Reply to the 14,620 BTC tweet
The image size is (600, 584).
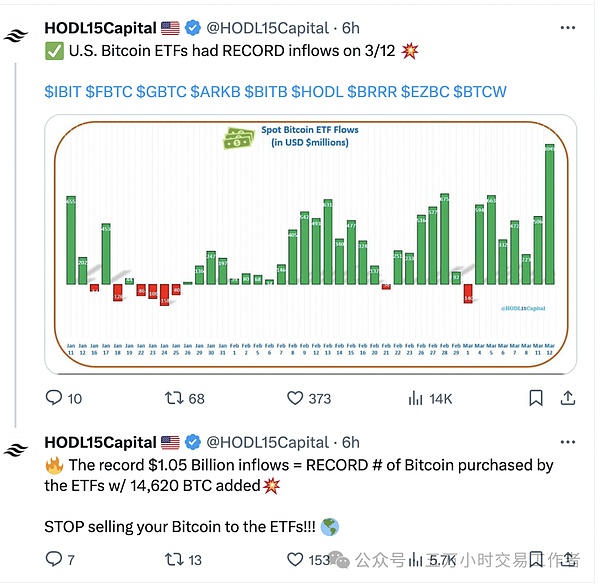(x=55, y=560)
